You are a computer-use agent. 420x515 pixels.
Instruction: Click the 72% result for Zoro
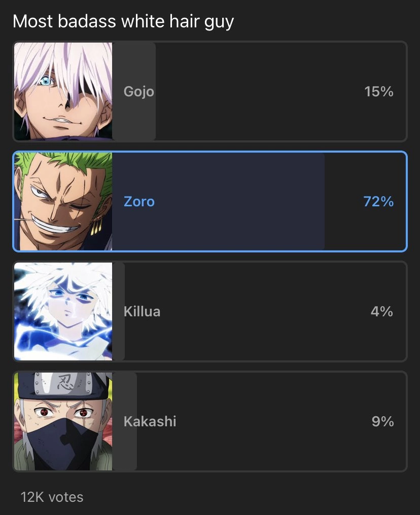tap(378, 202)
